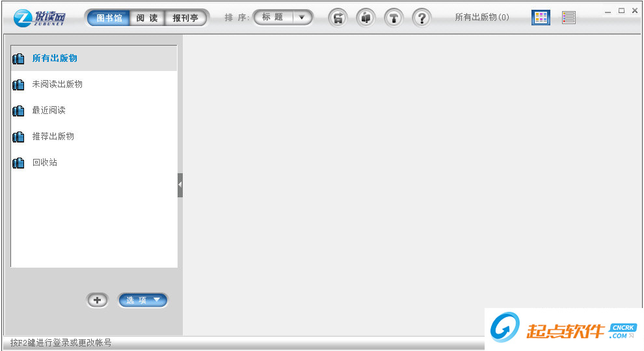
Task: Click the 所有出版物(0) count label
Action: click(482, 18)
